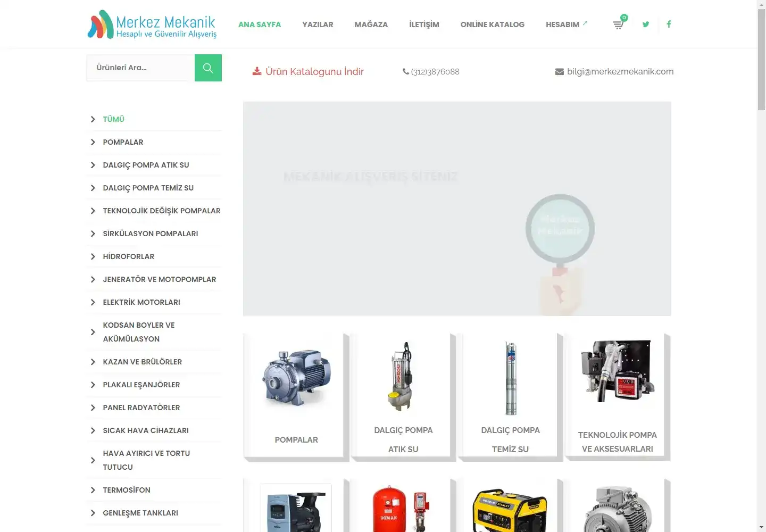Select JENERATÖR VE MOTOPOMPLAR category
The image size is (766, 532).
point(160,279)
